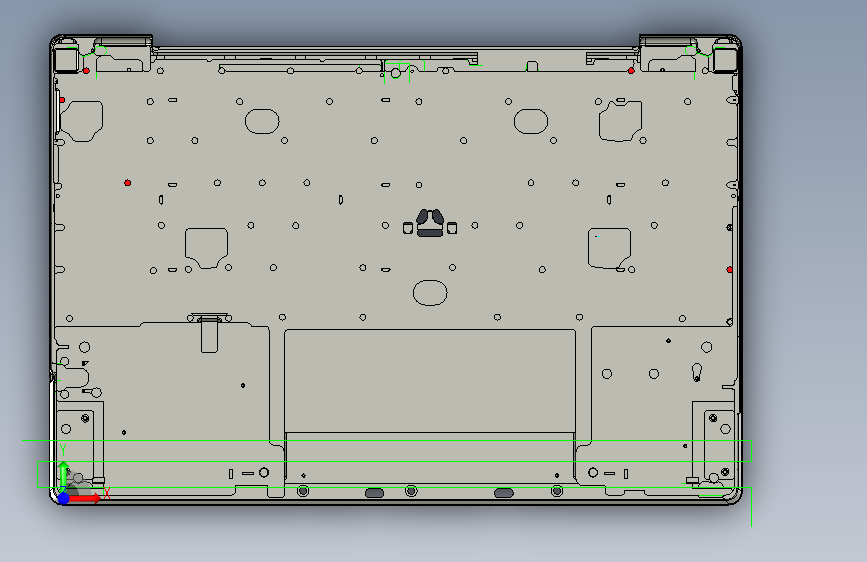The height and width of the screenshot is (562, 867).
Task: Select the left dark oblong slot on bottom edge
Action: click(x=374, y=493)
